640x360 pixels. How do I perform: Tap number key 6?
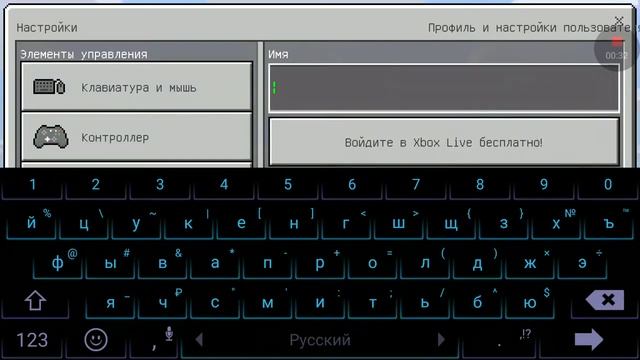pyautogui.click(x=352, y=184)
